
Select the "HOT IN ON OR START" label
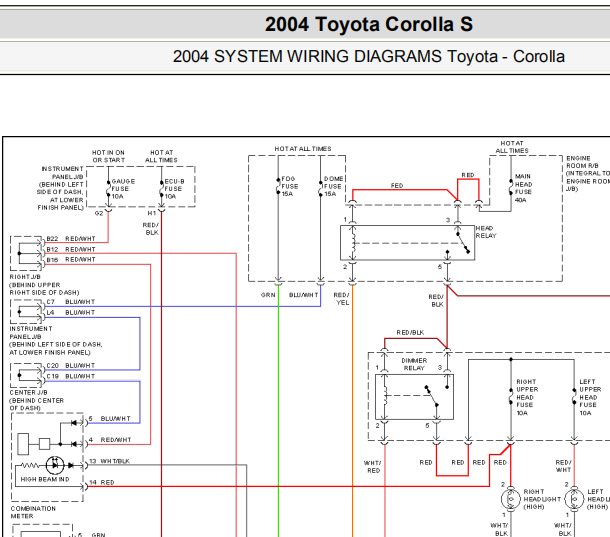tap(108, 156)
